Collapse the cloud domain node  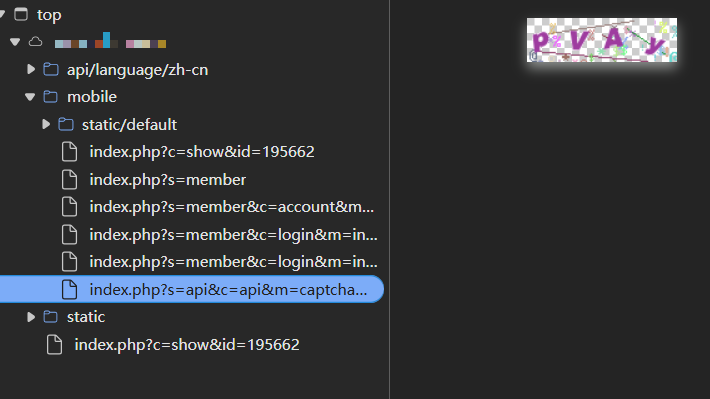[x=15, y=42]
